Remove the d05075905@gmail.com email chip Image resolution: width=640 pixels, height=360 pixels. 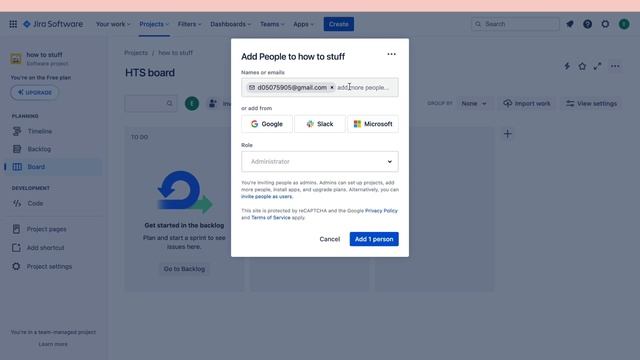pos(332,87)
